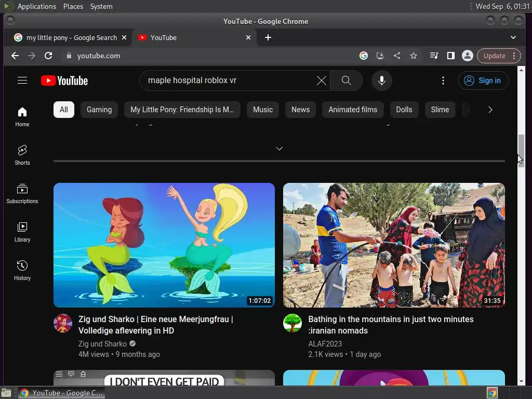Open Shorts from the sidebar

pos(22,155)
